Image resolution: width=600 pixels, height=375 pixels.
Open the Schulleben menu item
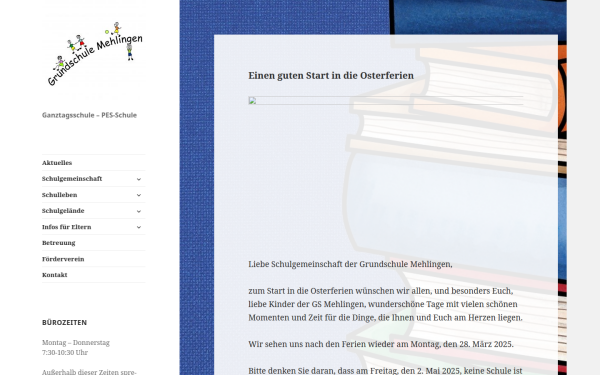pos(60,195)
